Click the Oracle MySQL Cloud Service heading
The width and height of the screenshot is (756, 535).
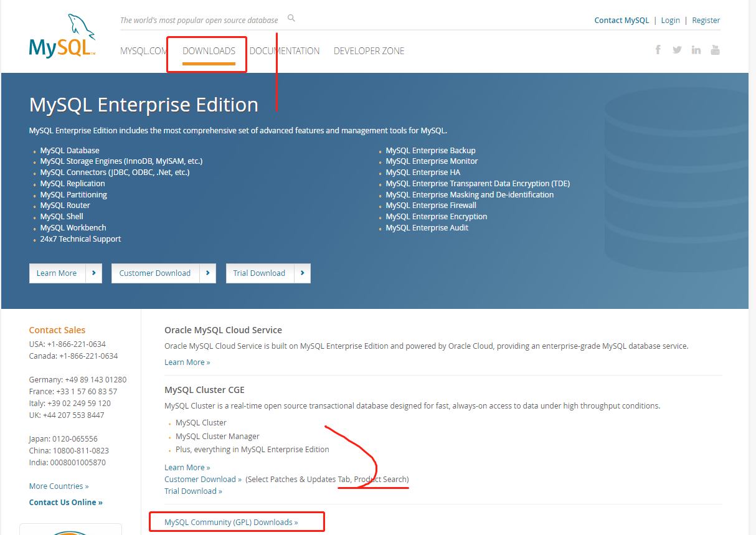click(x=223, y=330)
